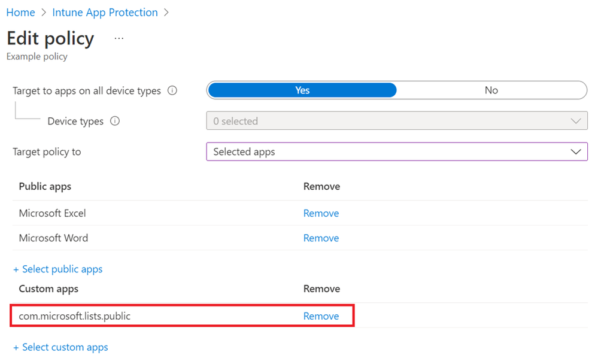Navigate to Intune App Protection breadcrumb
This screenshot has width=598, height=364.
[x=105, y=13]
